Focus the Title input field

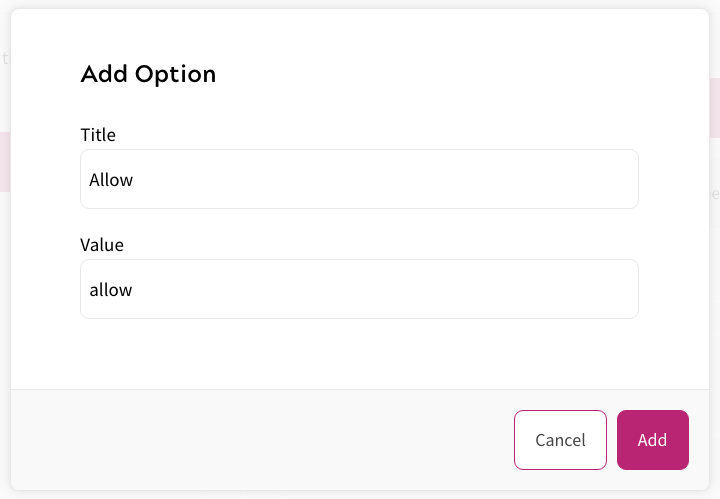tap(359, 180)
